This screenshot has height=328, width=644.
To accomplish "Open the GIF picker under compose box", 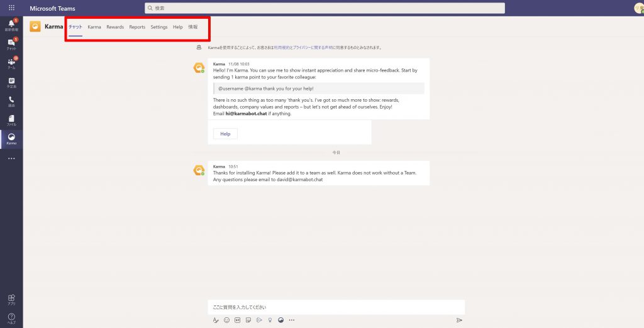I will tap(237, 320).
